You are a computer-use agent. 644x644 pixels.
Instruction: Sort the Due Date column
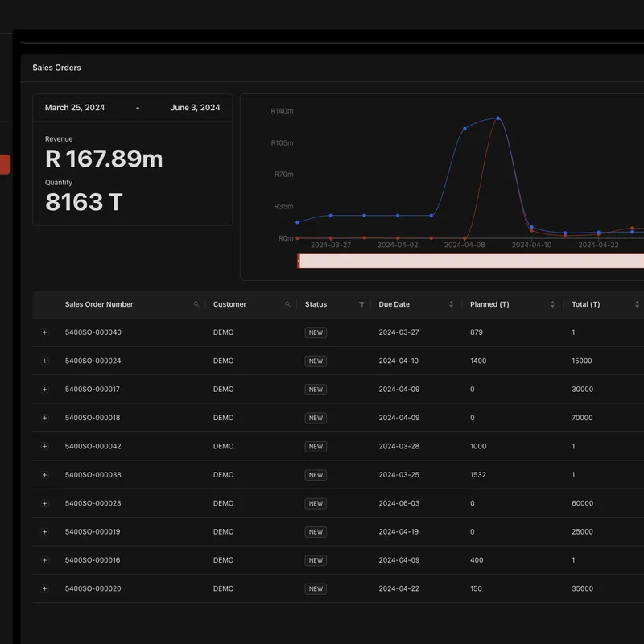coord(449,304)
